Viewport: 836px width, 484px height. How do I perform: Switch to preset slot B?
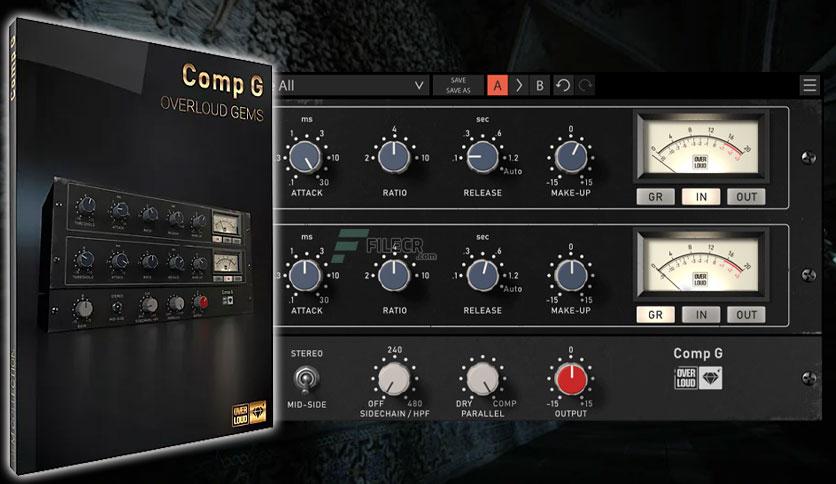click(x=540, y=86)
